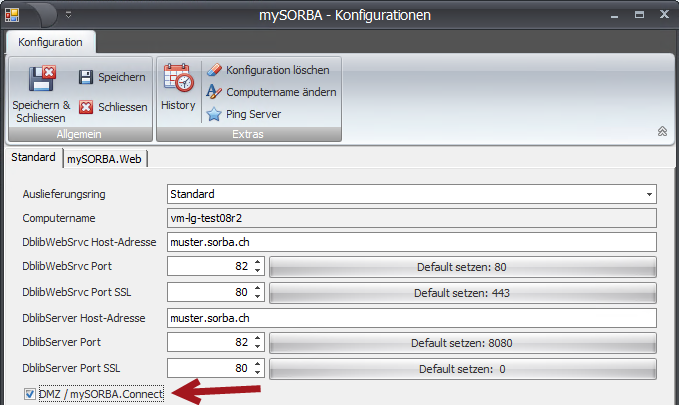Click the DblibServer Host-Adresse input field
The image size is (679, 405).
[411, 318]
